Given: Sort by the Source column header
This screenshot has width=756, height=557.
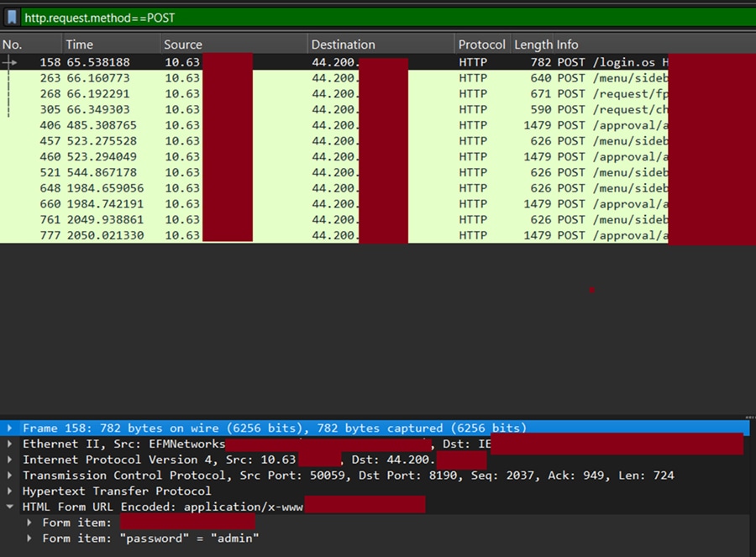Looking at the screenshot, I should [234, 45].
